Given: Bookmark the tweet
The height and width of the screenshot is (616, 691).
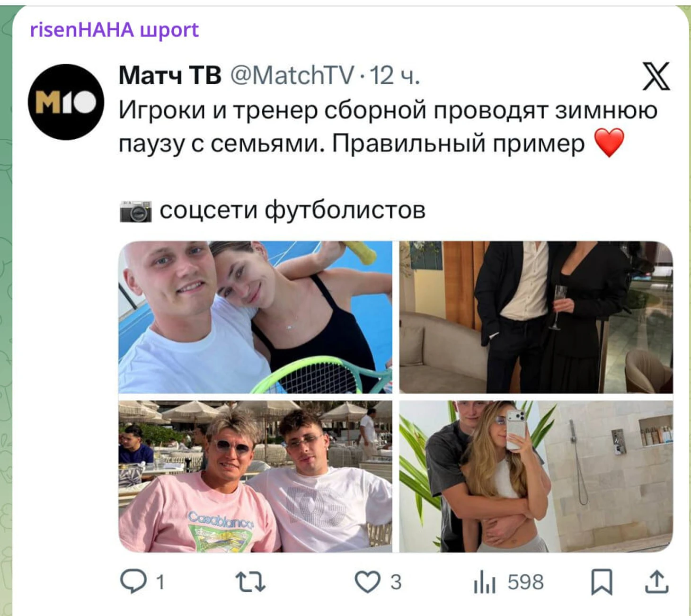Looking at the screenshot, I should pos(602,581).
